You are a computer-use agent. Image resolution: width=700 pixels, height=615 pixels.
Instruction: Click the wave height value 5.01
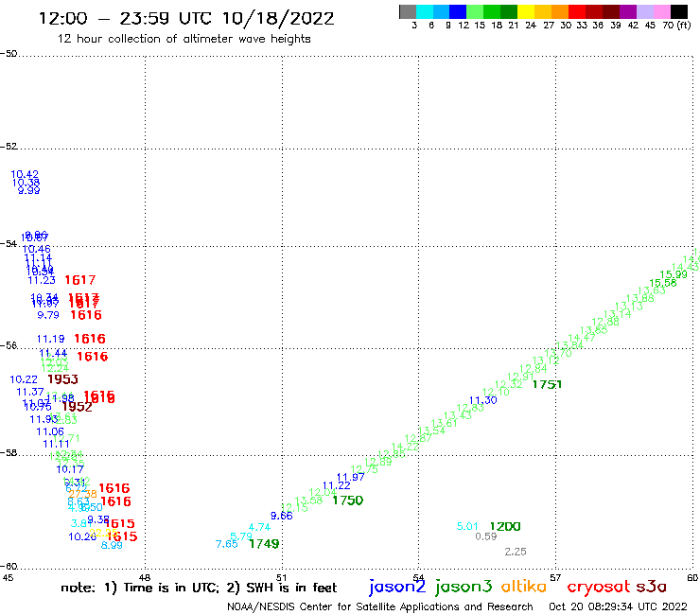coord(467,526)
